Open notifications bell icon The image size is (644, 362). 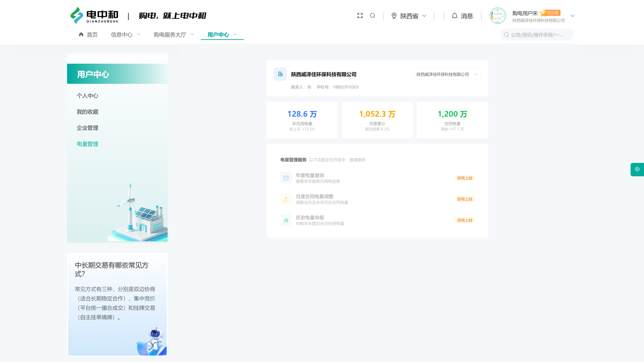(x=454, y=16)
